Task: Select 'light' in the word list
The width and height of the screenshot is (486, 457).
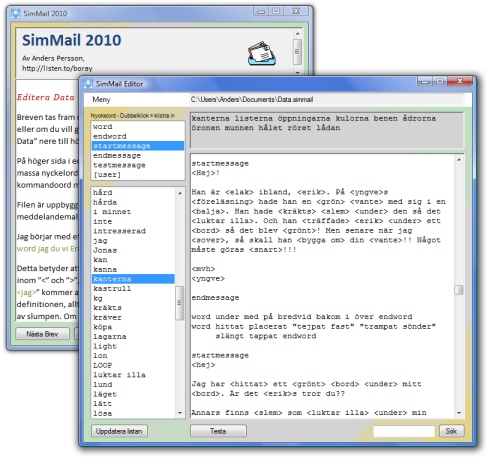Action: click(x=133, y=346)
